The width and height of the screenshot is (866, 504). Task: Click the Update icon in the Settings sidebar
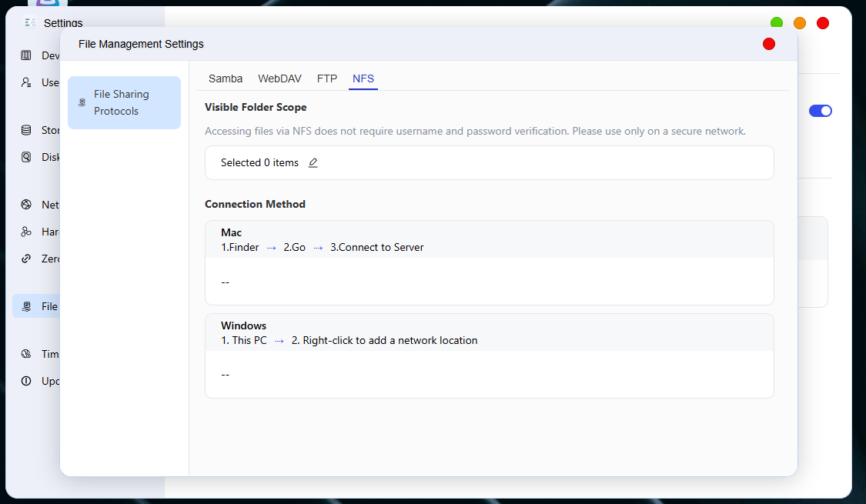[x=26, y=381]
